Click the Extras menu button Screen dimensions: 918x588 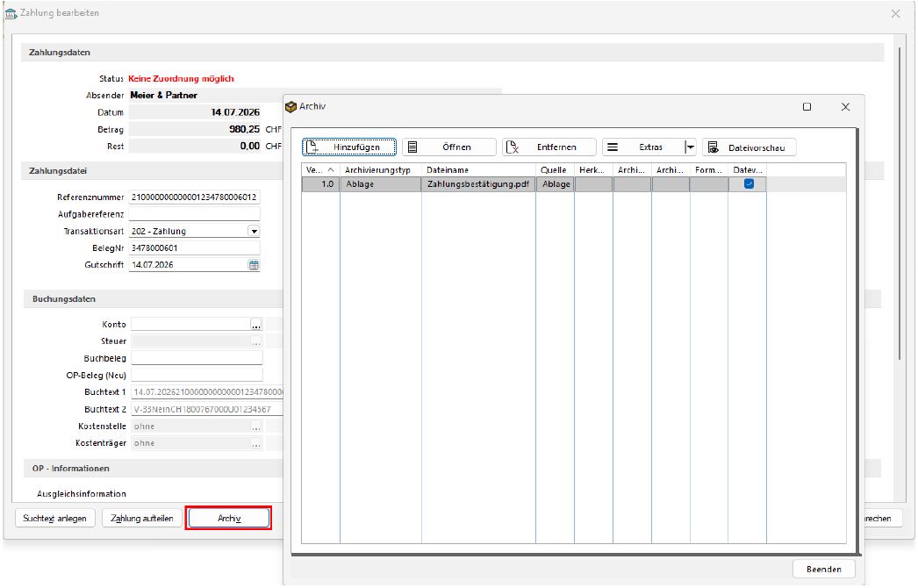click(642, 147)
